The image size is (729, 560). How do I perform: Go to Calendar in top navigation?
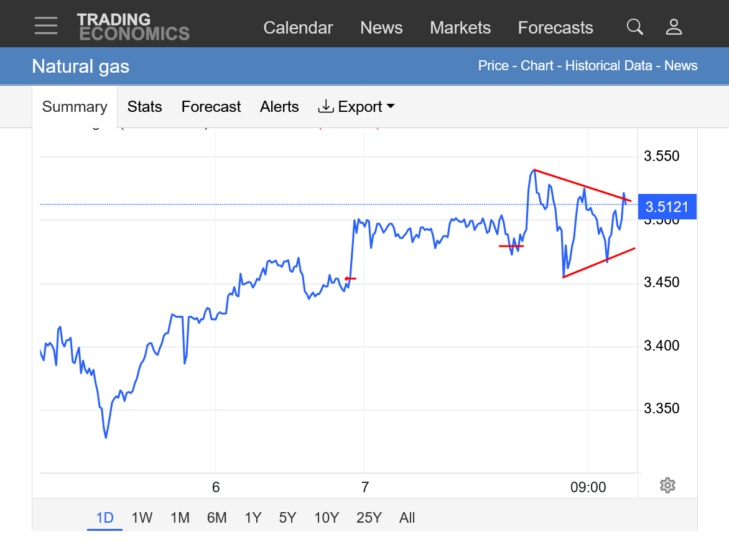point(298,28)
